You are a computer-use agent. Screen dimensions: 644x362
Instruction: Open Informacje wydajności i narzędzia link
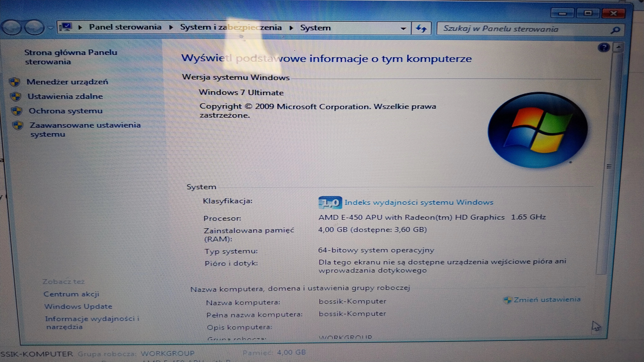pyautogui.click(x=92, y=323)
